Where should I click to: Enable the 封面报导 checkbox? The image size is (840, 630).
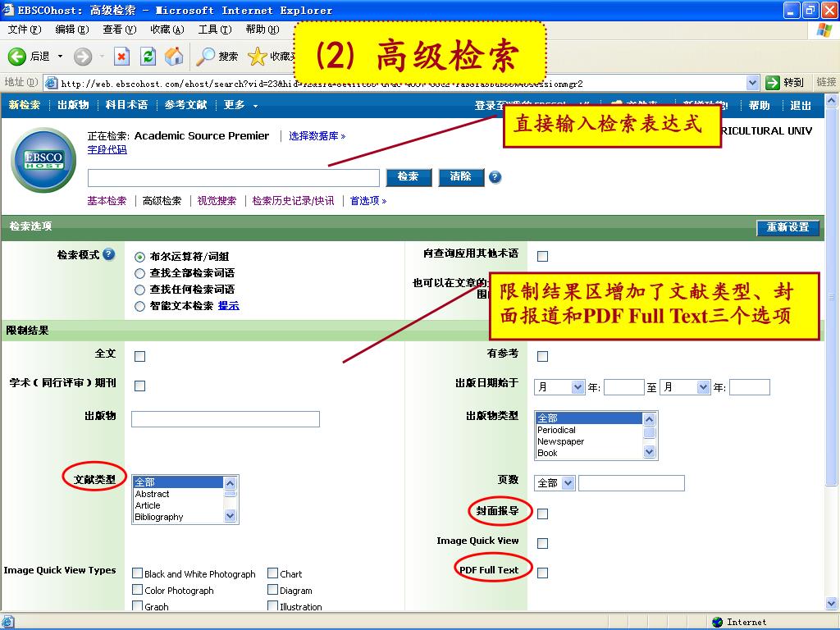(543, 514)
